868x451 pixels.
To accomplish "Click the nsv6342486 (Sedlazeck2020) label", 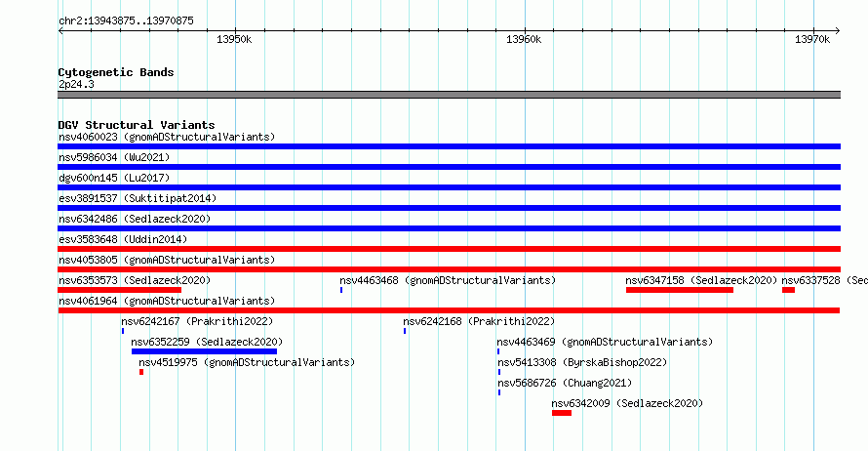I will click(x=135, y=219).
